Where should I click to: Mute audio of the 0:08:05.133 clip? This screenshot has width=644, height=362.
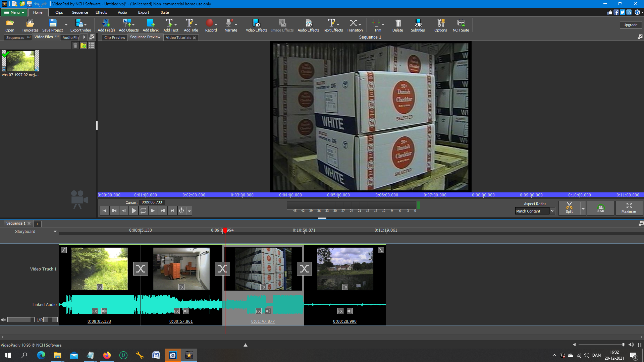[x=104, y=311]
